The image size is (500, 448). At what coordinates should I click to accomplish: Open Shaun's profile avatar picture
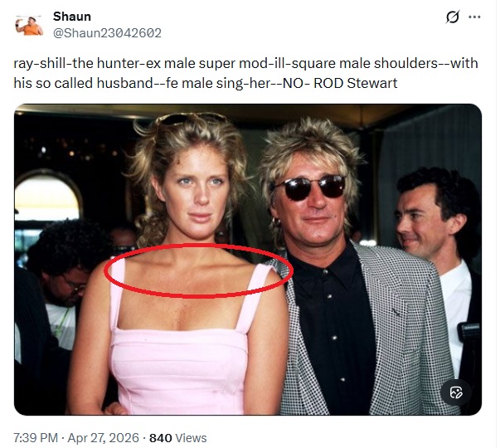[x=29, y=25]
